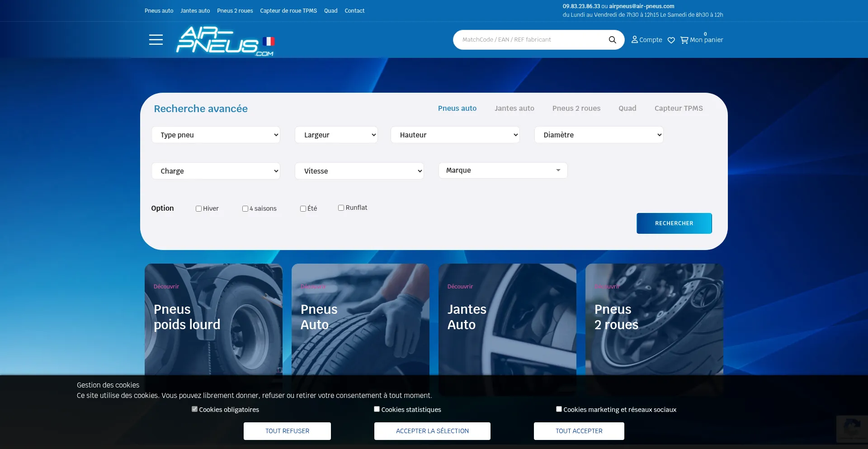Expand the Type pneu dropdown
Screen dimensions: 868x449
[x=216, y=135]
